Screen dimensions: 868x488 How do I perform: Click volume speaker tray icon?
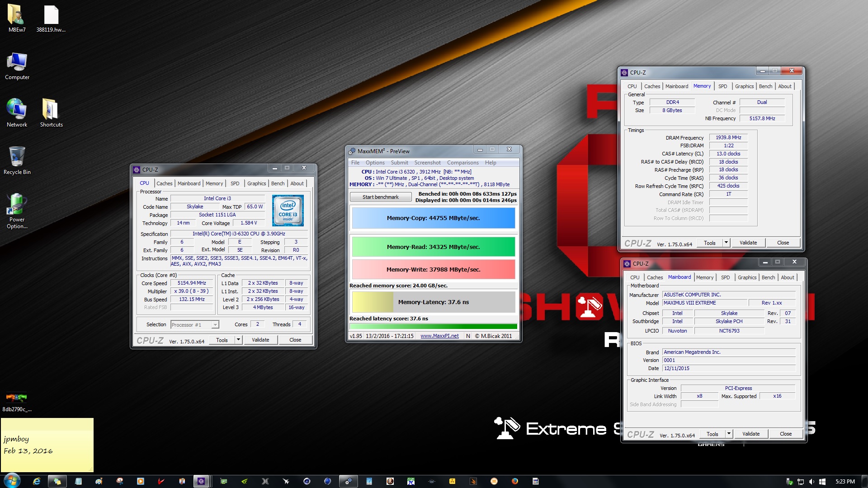(x=811, y=482)
